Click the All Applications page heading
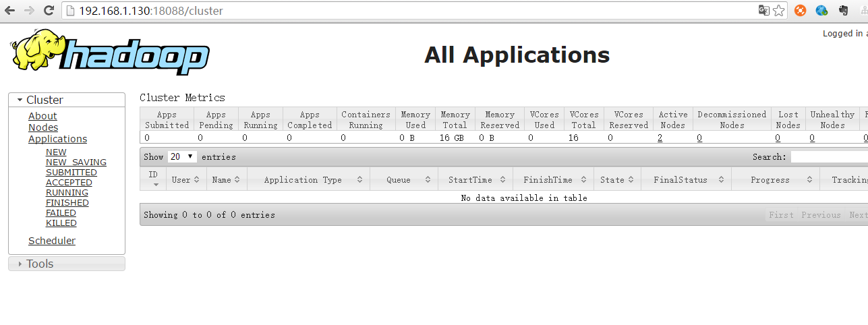 [517, 55]
